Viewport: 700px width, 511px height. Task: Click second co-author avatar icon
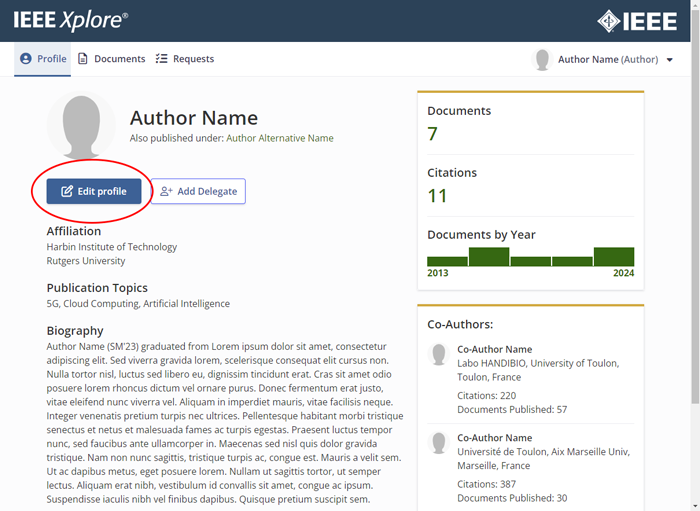438,443
